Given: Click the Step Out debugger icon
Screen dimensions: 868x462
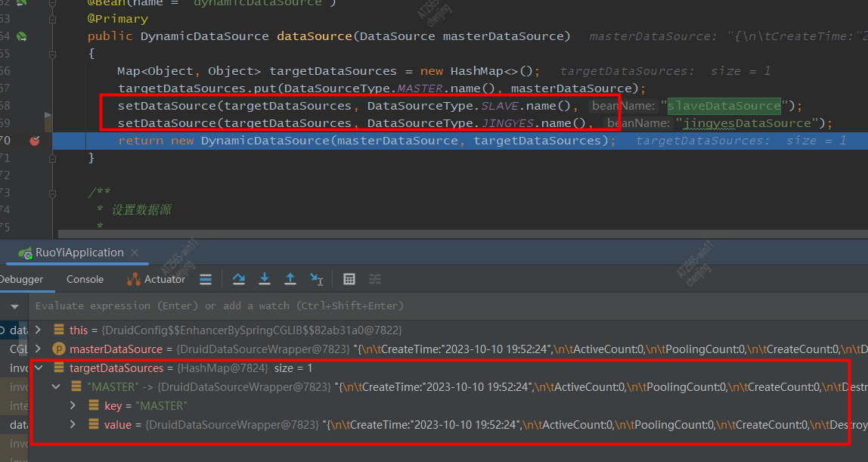Looking at the screenshot, I should 290,280.
